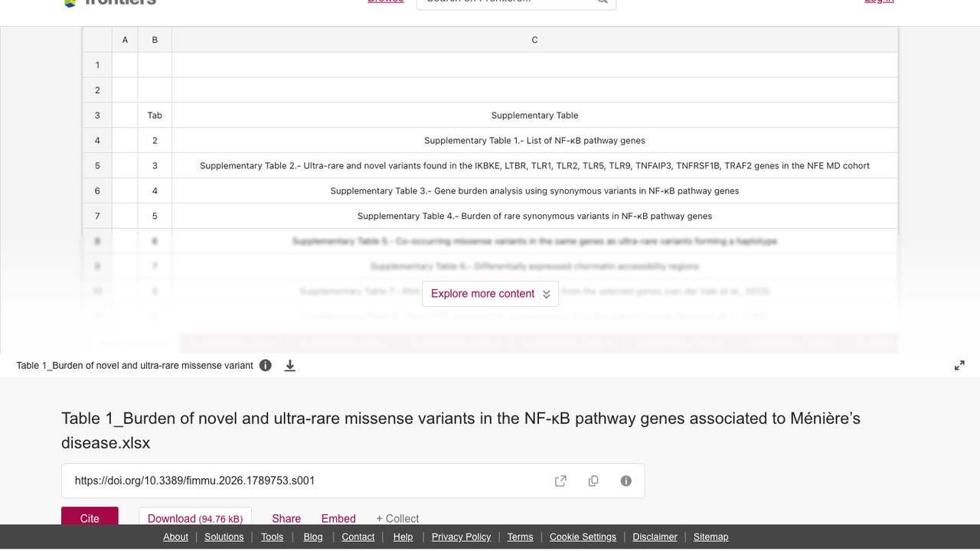Select row 3 header in spreadsheet
Viewport: 980px width, 551px height.
click(x=97, y=115)
